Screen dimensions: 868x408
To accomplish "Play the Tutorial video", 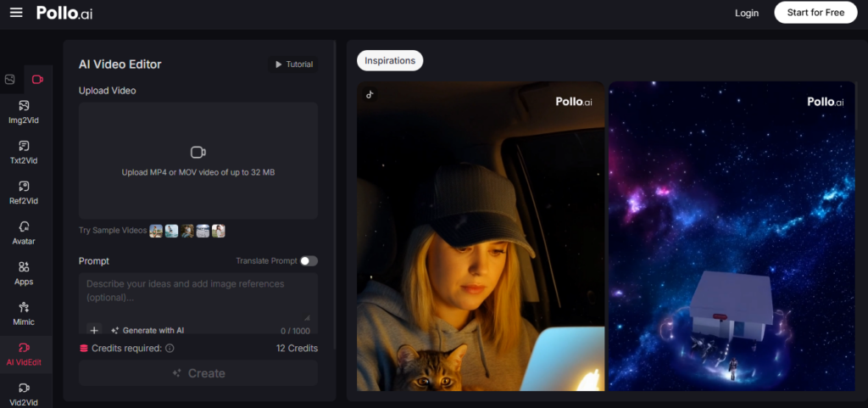I will [x=293, y=64].
